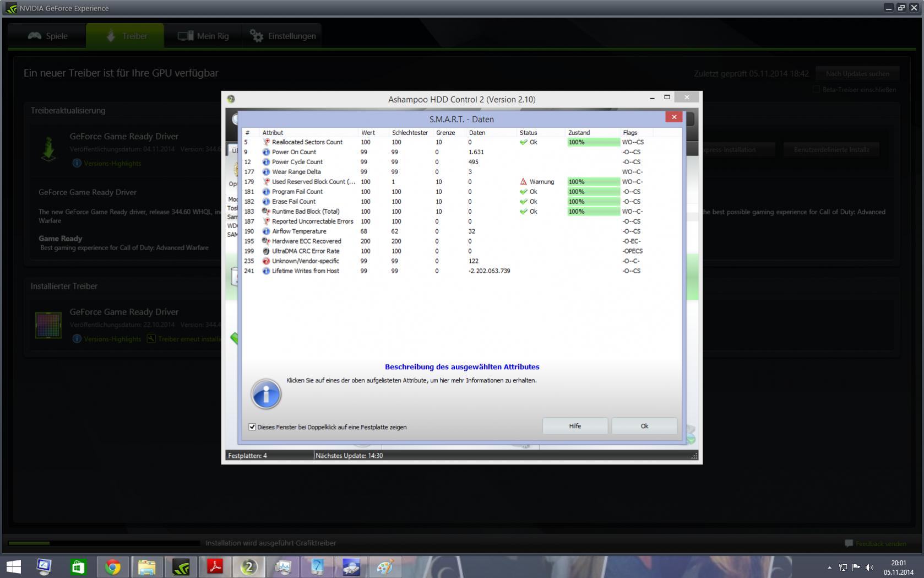Click the Power Cycle Count info icon
Image resolution: width=924 pixels, height=578 pixels.
(267, 162)
